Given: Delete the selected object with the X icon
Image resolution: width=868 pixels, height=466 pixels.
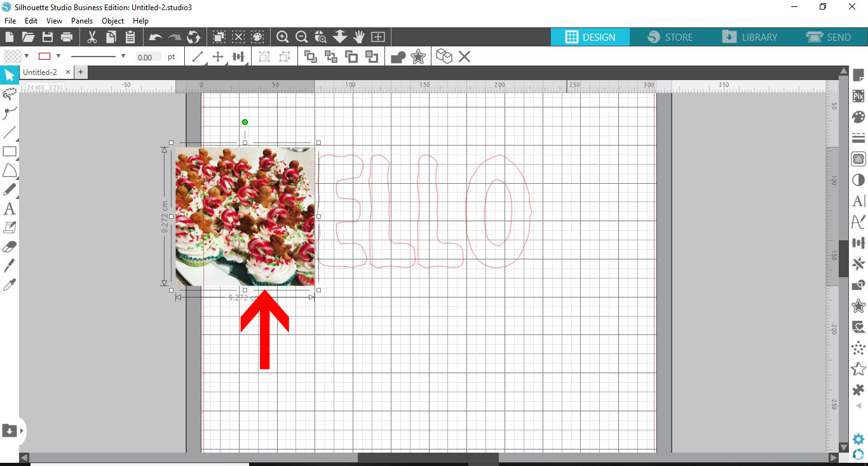Looking at the screenshot, I should [x=465, y=57].
